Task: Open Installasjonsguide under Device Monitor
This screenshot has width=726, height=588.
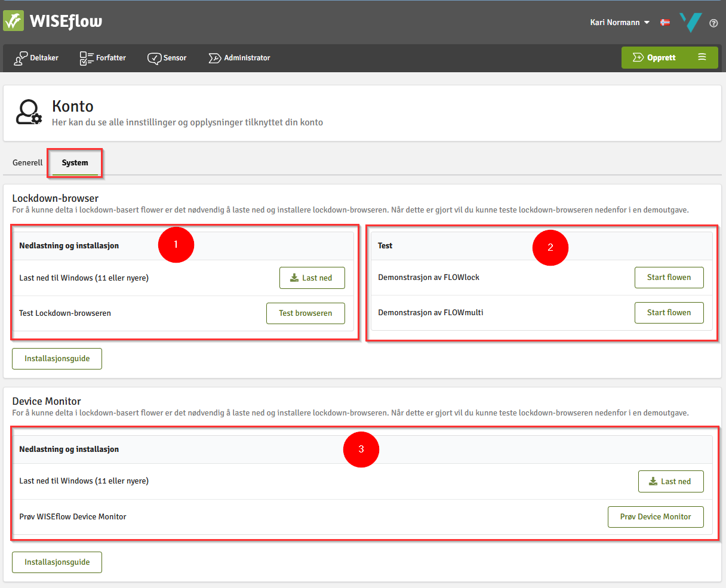Action: coord(57,562)
